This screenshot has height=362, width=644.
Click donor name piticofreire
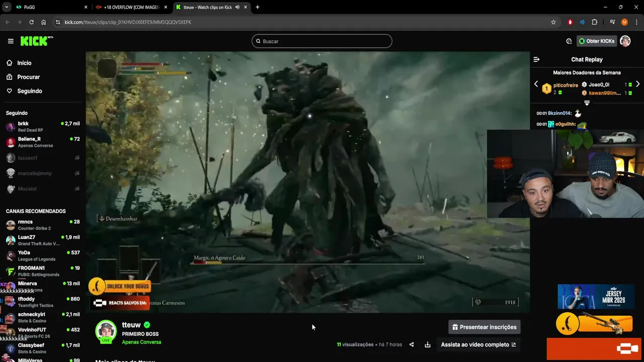[x=566, y=85]
